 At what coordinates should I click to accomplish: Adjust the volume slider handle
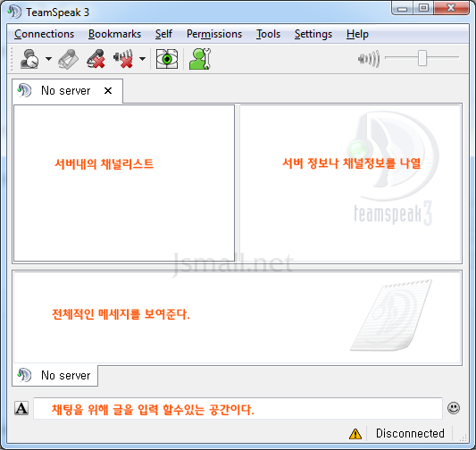click(x=422, y=58)
